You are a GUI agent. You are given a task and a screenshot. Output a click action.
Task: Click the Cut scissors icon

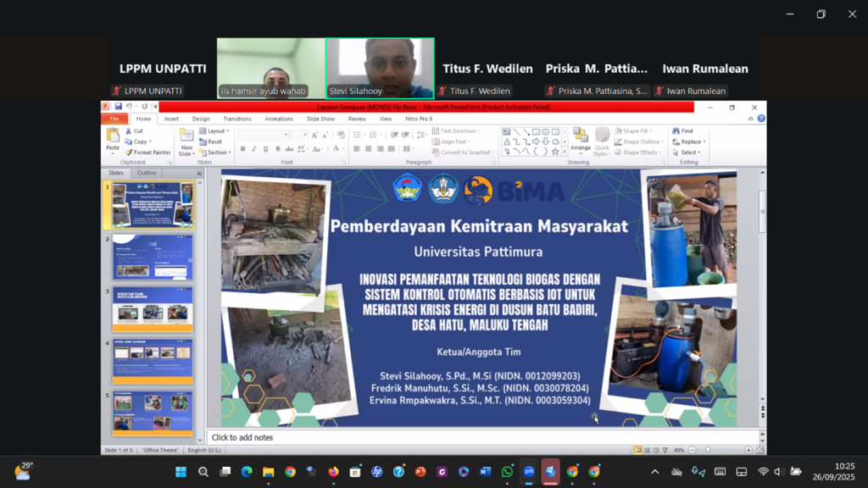[128, 131]
